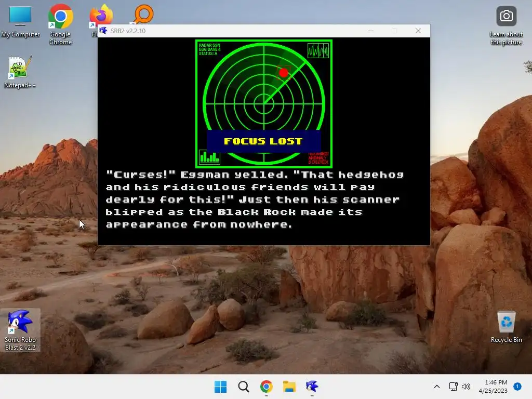Select the orange magnifier desktop icon

143,14
